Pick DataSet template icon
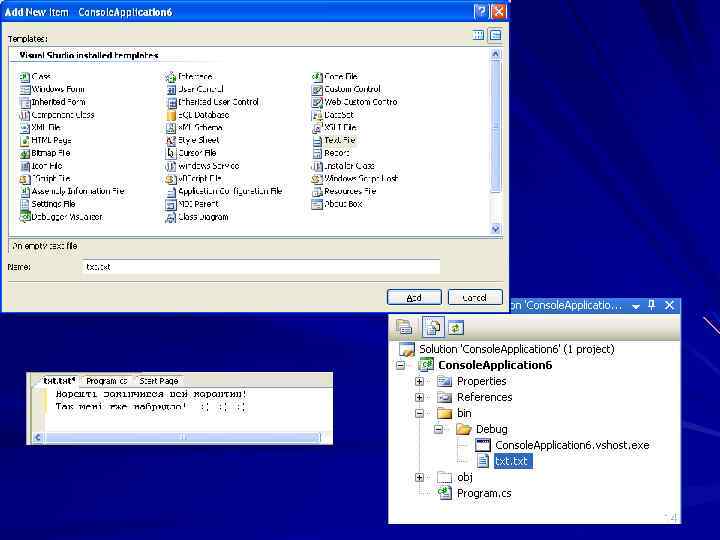Image resolution: width=720 pixels, height=540 pixels. [x=317, y=115]
